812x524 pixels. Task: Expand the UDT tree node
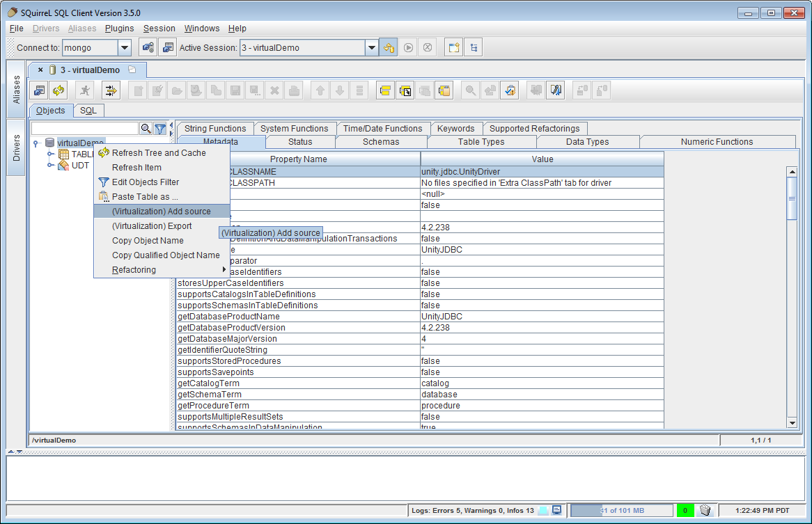[50, 165]
